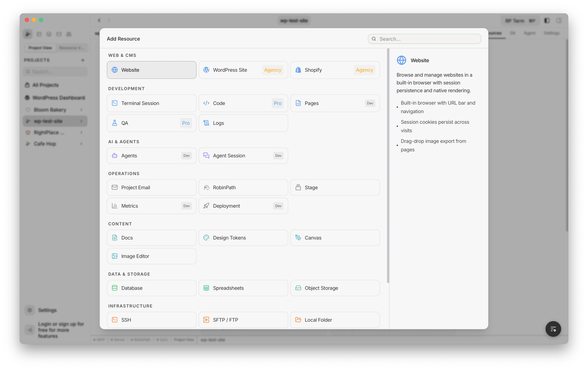Screen dimensions: 588x370
Task: Collapse the wp-test-site project
Action: [x=81, y=121]
